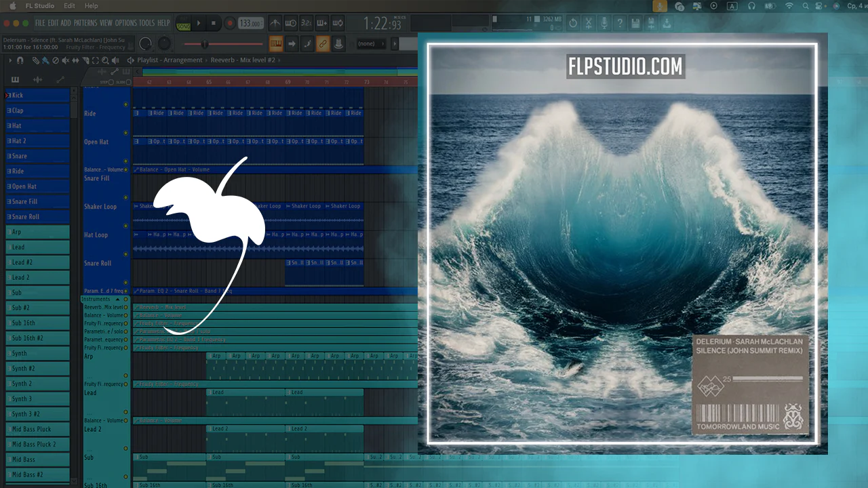Click the save project floppy icon
Screen dimensions: 868x488
coord(635,24)
